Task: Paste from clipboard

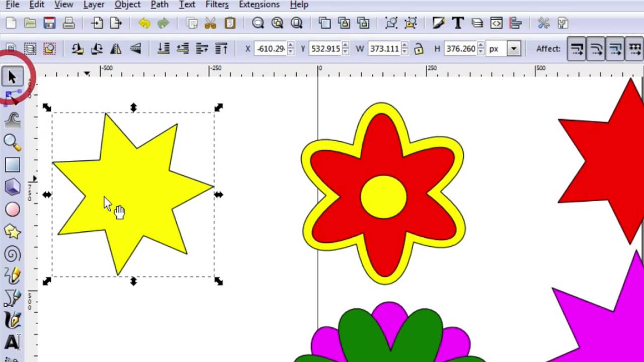Action: [230, 23]
